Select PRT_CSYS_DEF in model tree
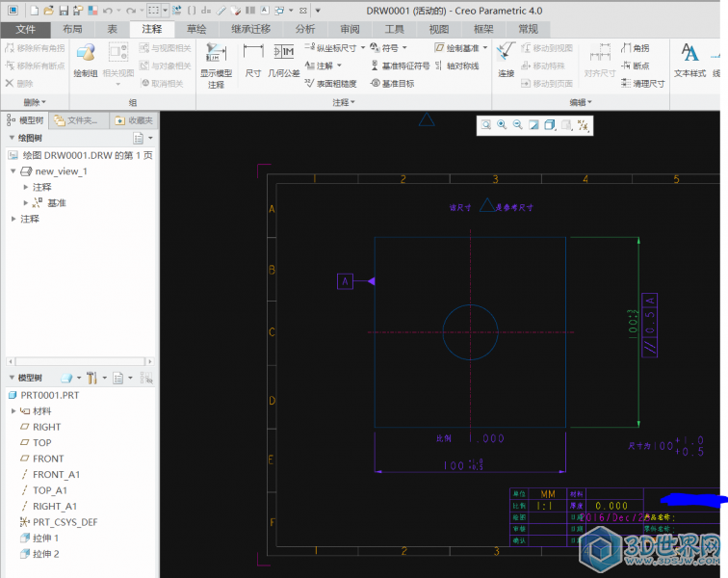Image resolution: width=728 pixels, height=578 pixels. [x=59, y=522]
